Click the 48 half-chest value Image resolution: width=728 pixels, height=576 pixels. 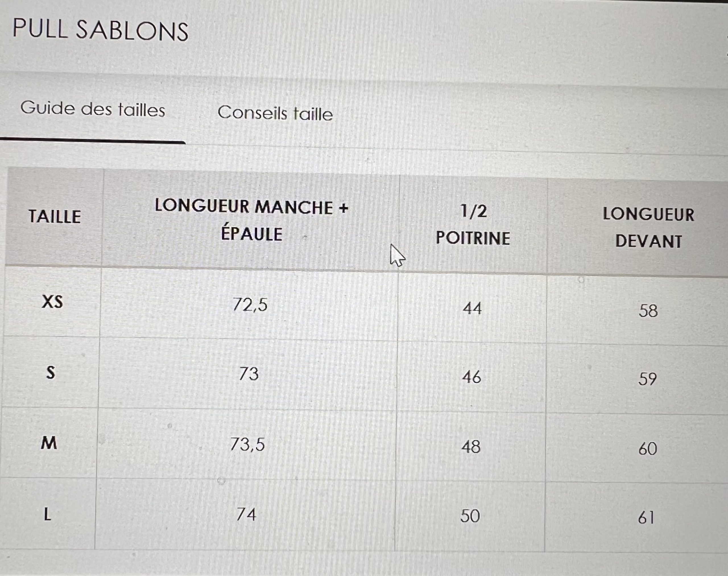click(471, 447)
